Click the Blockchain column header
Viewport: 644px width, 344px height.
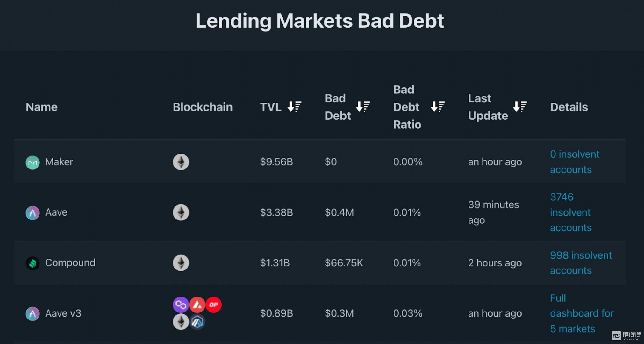coord(203,107)
